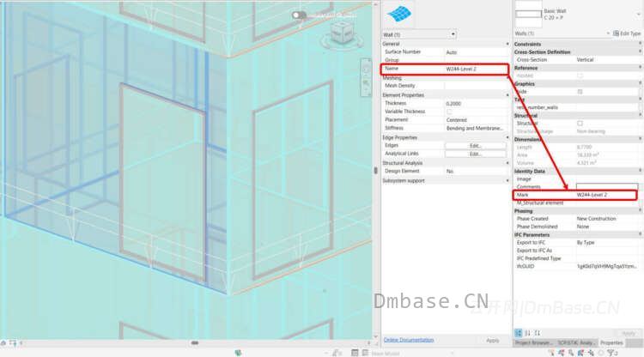Toggle the switch above the ViewCube
This screenshot has width=644, height=357.
click(x=300, y=15)
